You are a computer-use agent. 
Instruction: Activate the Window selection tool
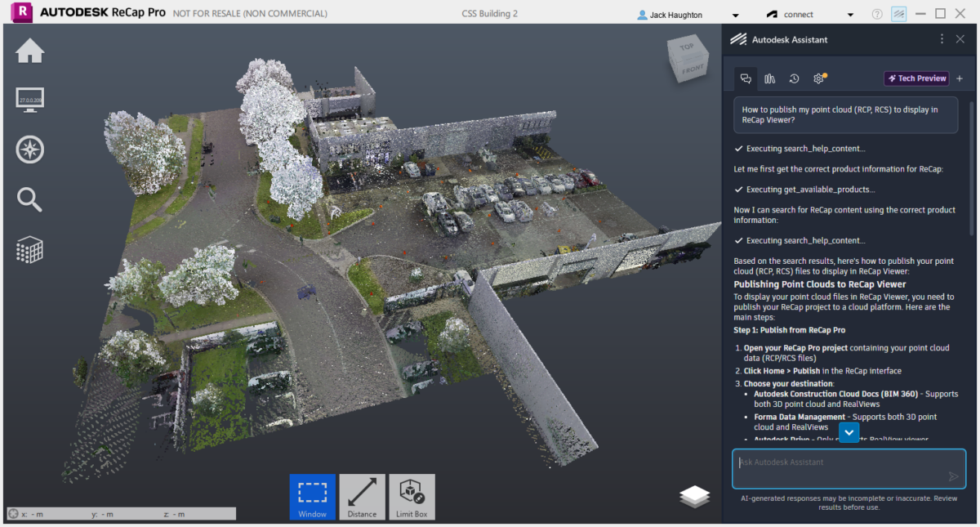[x=312, y=497]
